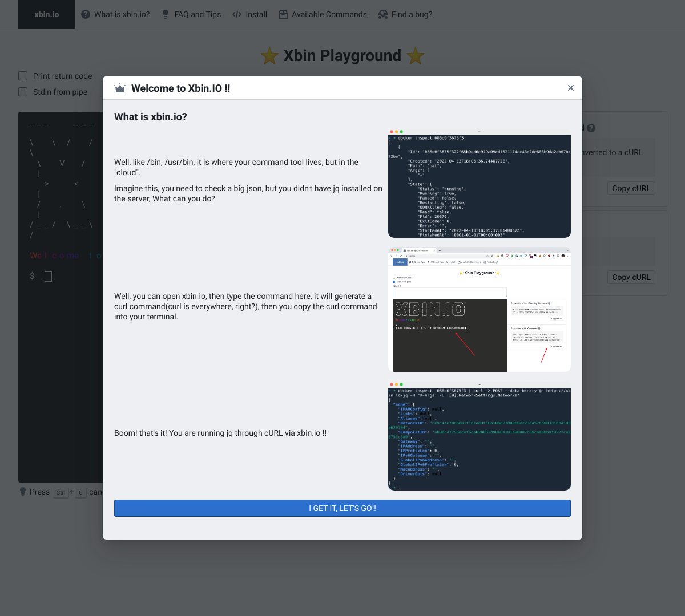This screenshot has height=616, width=685.
Task: Click the Ctrl key hint below terminal
Action: tap(61, 492)
